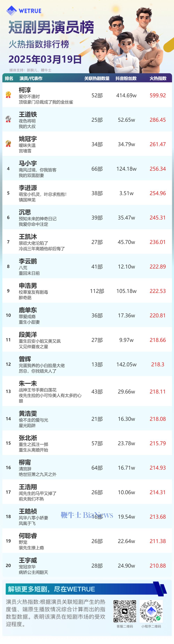Select the 抖音粉丝数 column header
Image resolution: width=174 pixels, height=644 pixels.
[126, 78]
